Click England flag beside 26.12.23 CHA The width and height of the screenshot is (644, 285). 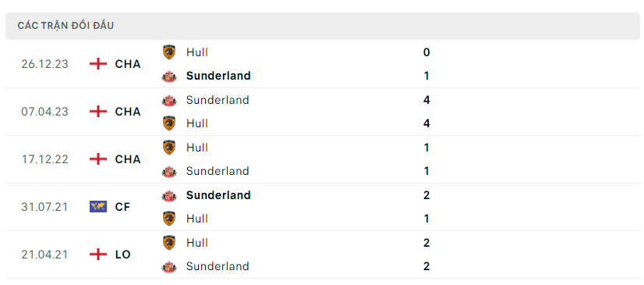tap(98, 64)
